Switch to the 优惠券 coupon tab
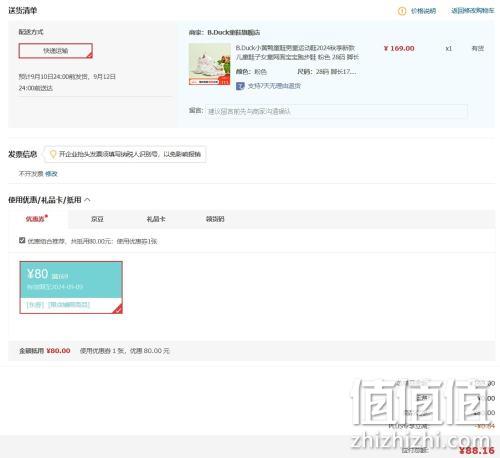500x458 pixels. coord(35,219)
